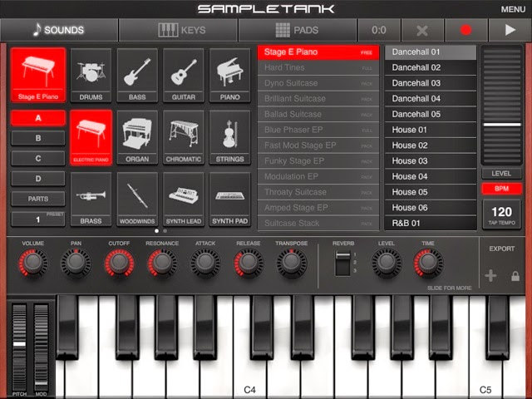Select the Dyno Suitcase preset

coord(318,83)
